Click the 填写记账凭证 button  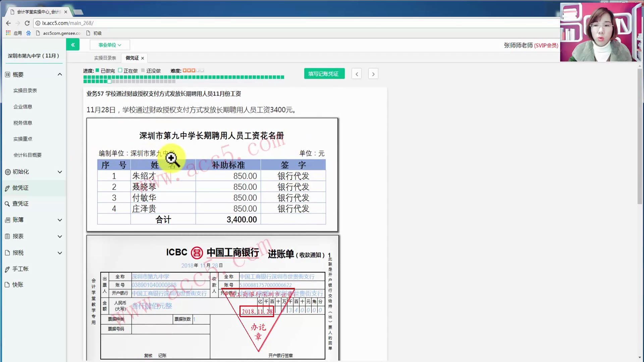(324, 74)
